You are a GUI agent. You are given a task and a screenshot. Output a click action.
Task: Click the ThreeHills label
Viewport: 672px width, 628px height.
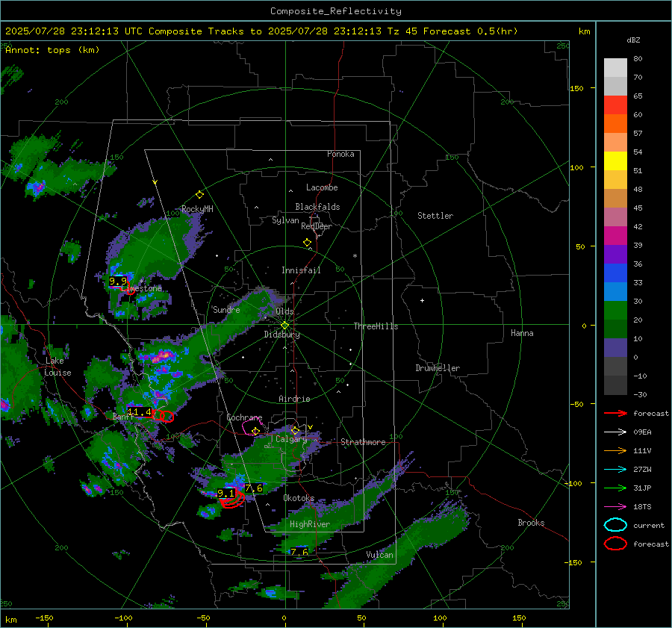pyautogui.click(x=376, y=326)
